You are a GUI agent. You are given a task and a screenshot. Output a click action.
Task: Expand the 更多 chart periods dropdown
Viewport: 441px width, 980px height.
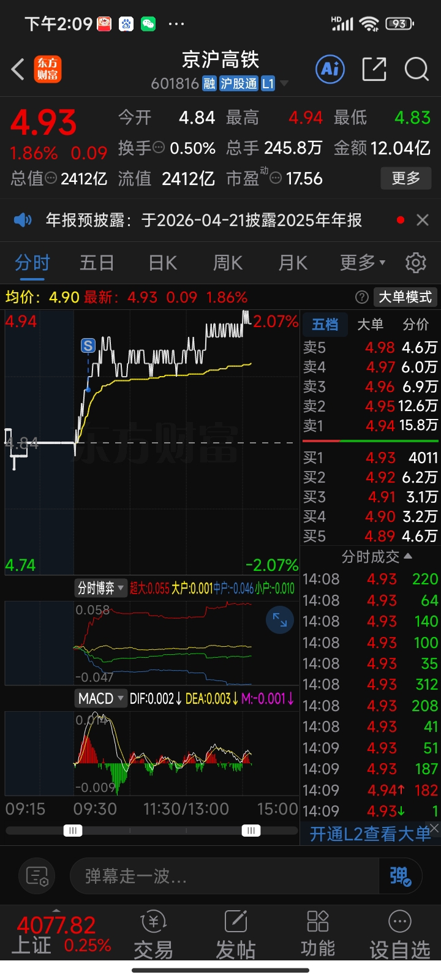(363, 263)
